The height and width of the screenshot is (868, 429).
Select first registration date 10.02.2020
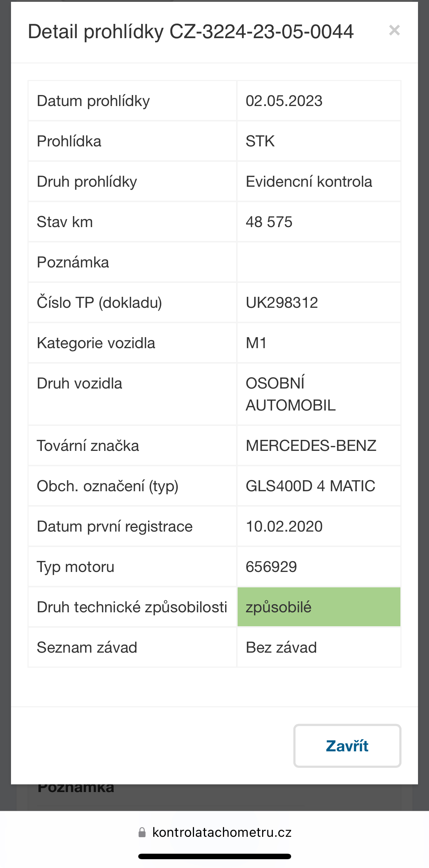click(x=284, y=526)
